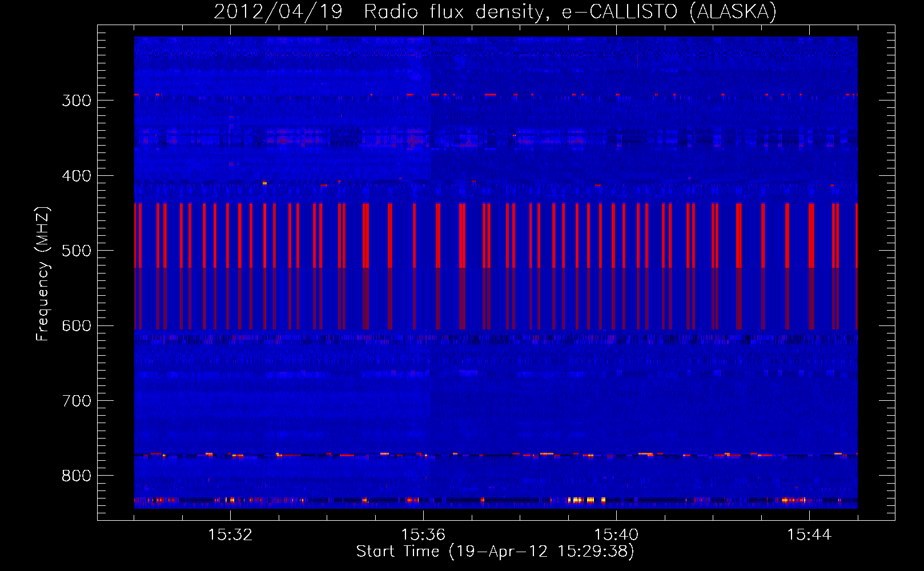
Task: Click the plot title "Radio flux density, e-CALLISTO (ALASKA)"
Action: (x=571, y=11)
